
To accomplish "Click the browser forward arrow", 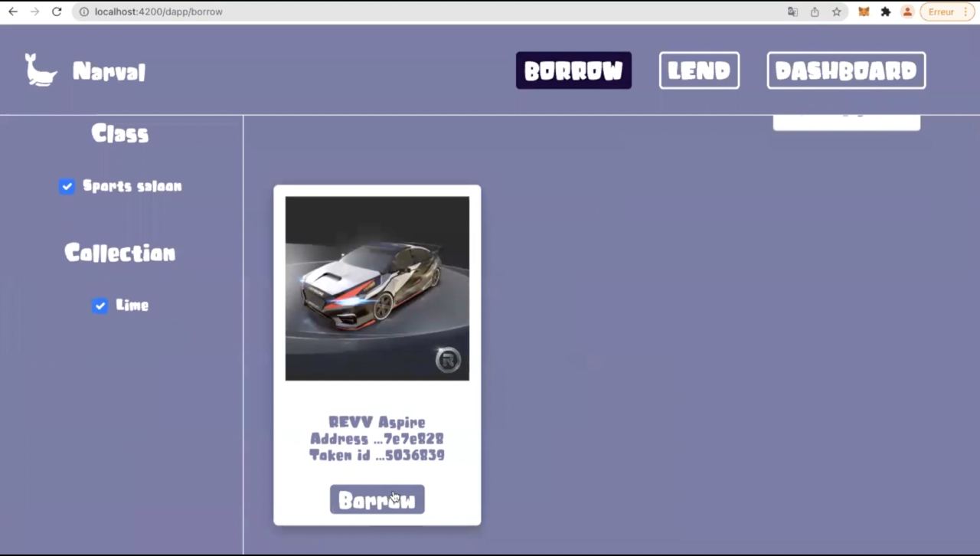I will pos(34,11).
